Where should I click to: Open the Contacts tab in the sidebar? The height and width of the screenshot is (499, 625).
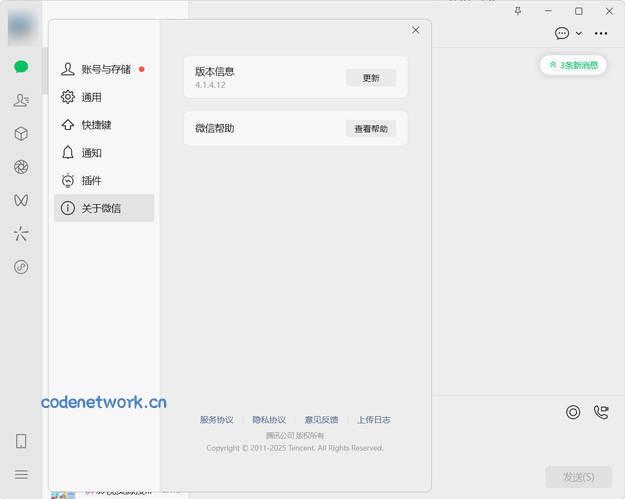pyautogui.click(x=21, y=100)
